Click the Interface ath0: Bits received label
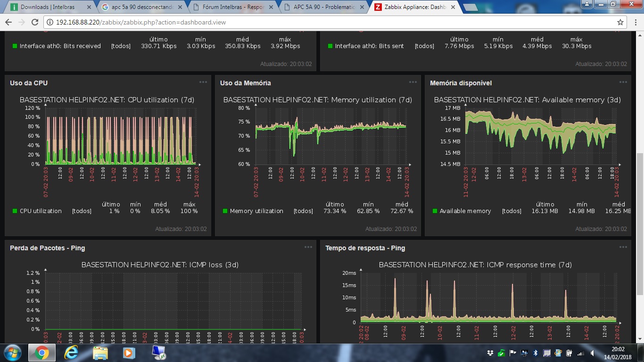644x362 pixels. (60, 46)
